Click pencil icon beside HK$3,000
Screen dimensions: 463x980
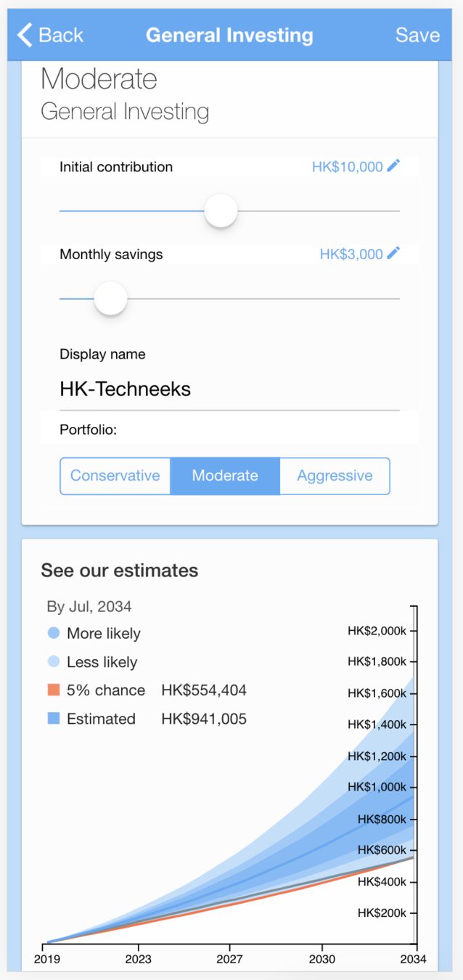pos(393,253)
